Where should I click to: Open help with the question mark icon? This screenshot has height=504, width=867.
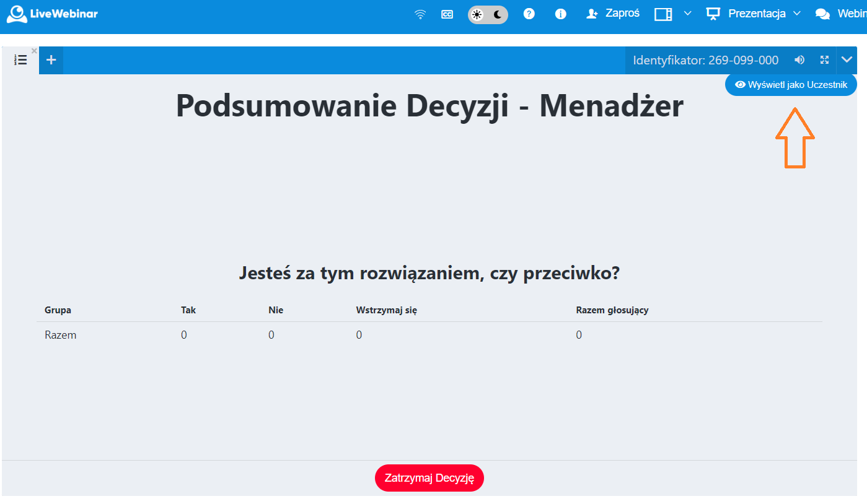[529, 14]
